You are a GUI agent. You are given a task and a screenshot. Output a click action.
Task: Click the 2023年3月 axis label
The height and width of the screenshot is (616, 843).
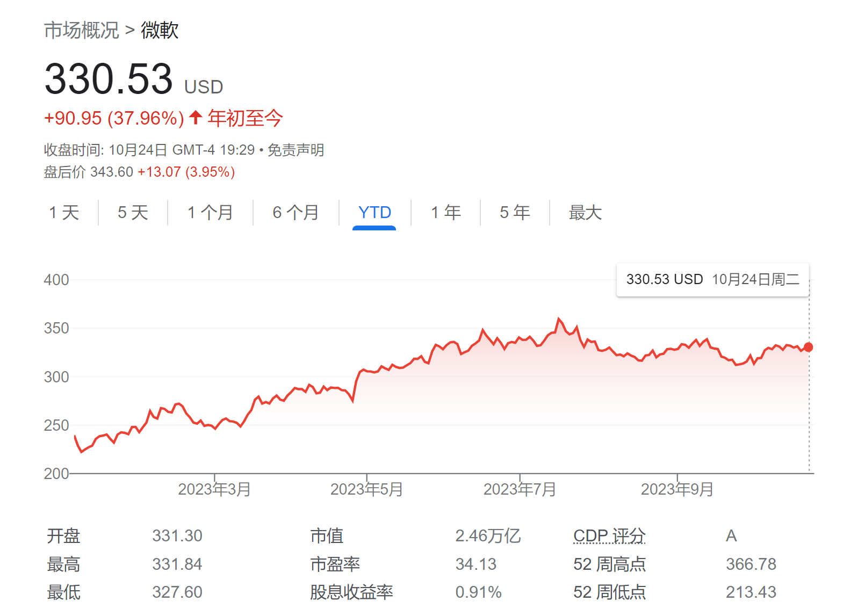214,489
